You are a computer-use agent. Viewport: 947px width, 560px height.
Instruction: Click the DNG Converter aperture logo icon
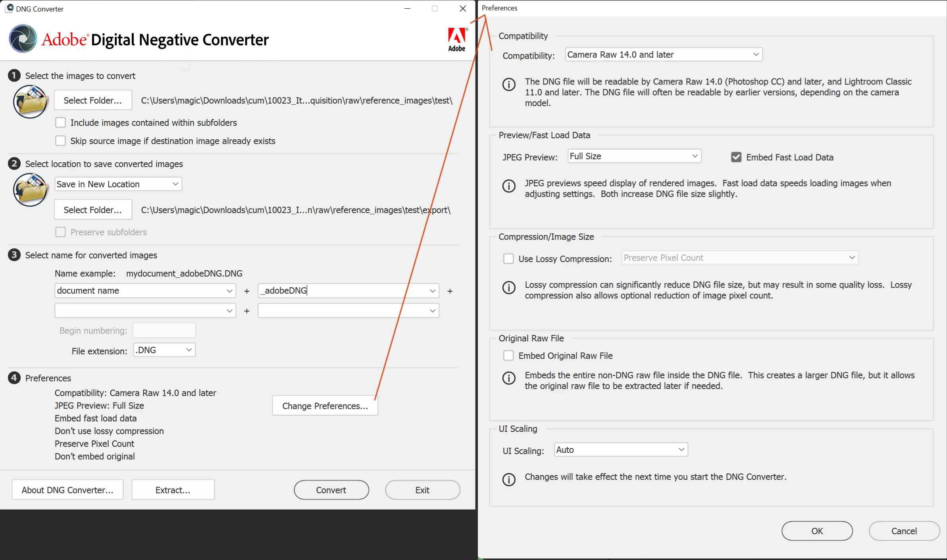[x=23, y=39]
